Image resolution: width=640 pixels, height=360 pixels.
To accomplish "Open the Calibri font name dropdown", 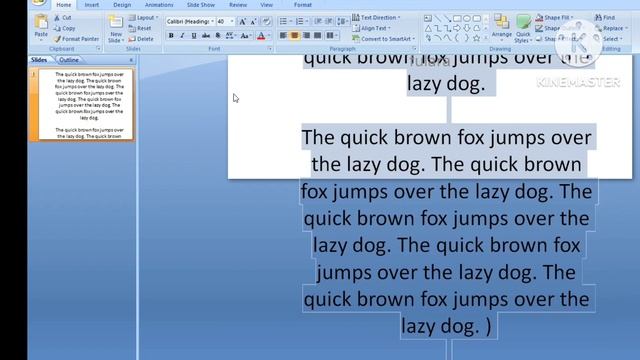I will pos(212,21).
